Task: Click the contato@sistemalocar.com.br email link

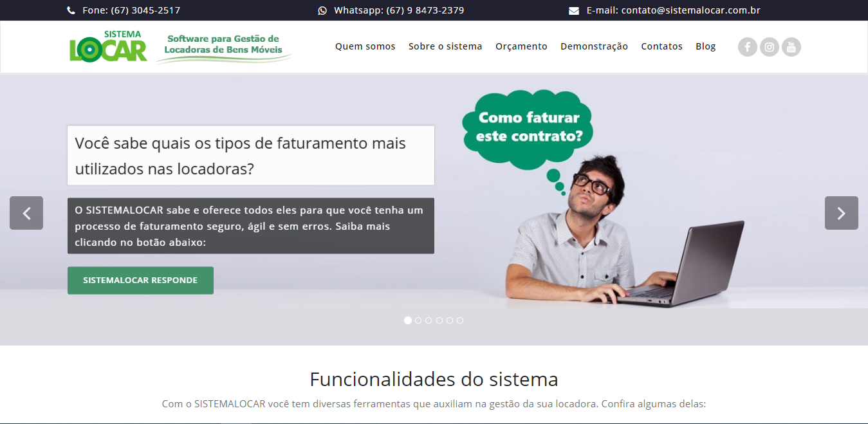Action: (691, 10)
